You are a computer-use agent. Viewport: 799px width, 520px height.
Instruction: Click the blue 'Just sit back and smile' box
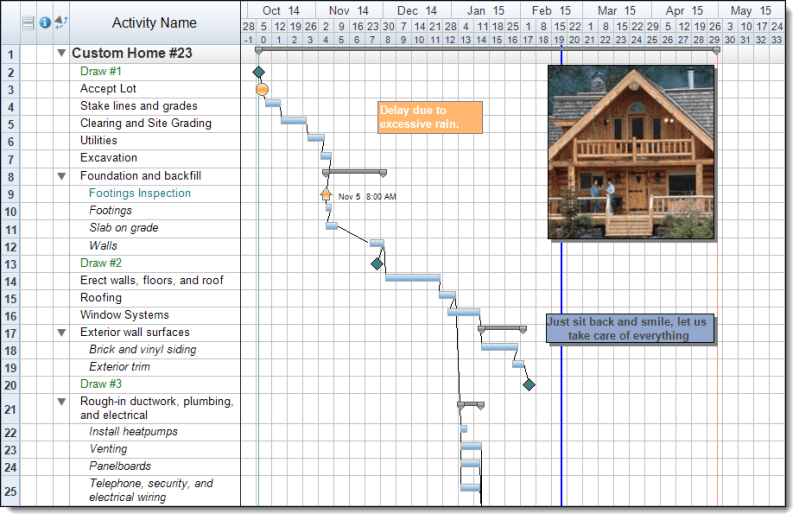pos(630,329)
